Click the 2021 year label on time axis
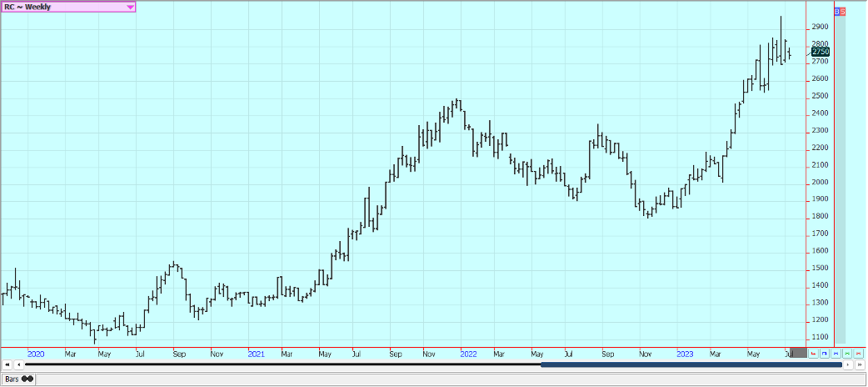 256,353
